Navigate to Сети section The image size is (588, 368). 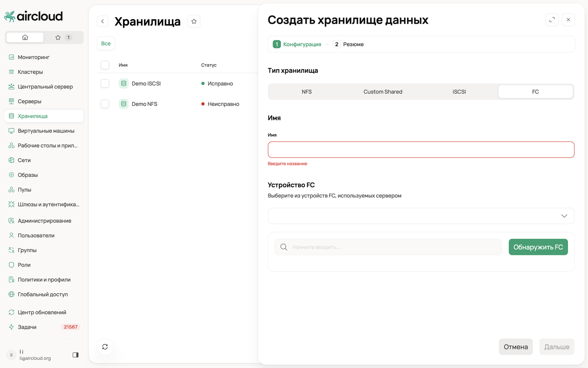[x=44, y=160]
